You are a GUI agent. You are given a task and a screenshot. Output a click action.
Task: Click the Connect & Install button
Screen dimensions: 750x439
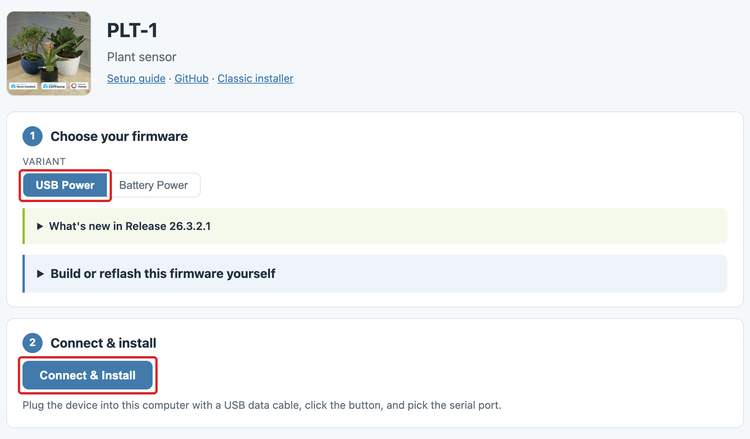pyautogui.click(x=88, y=375)
